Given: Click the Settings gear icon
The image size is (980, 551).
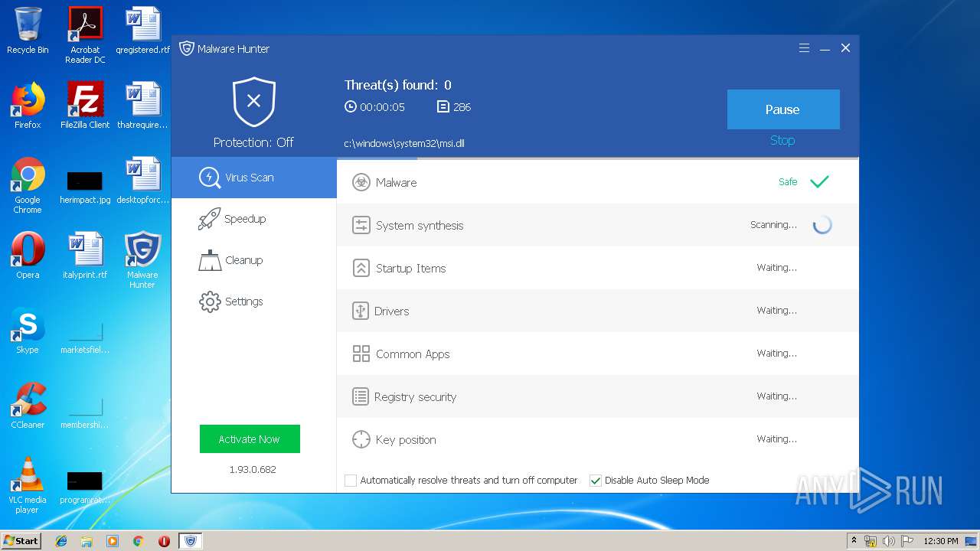Looking at the screenshot, I should [x=210, y=302].
